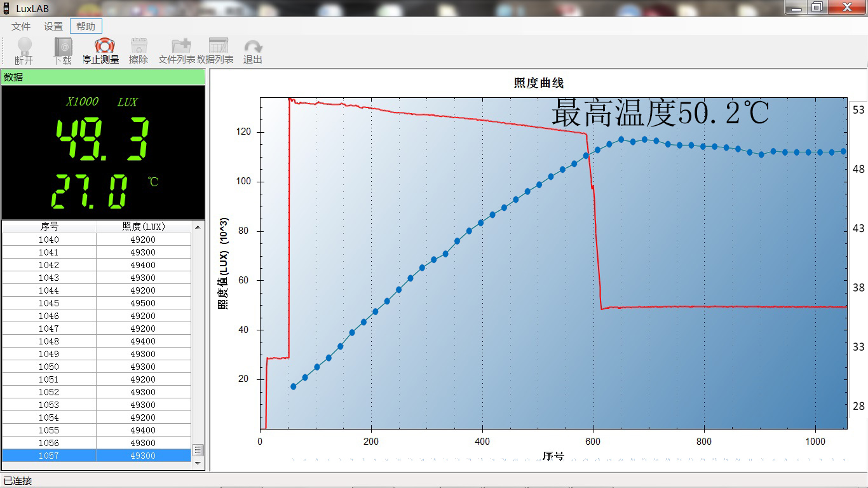The image size is (868, 488).
Task: Click the 序号 column header
Action: click(49, 226)
